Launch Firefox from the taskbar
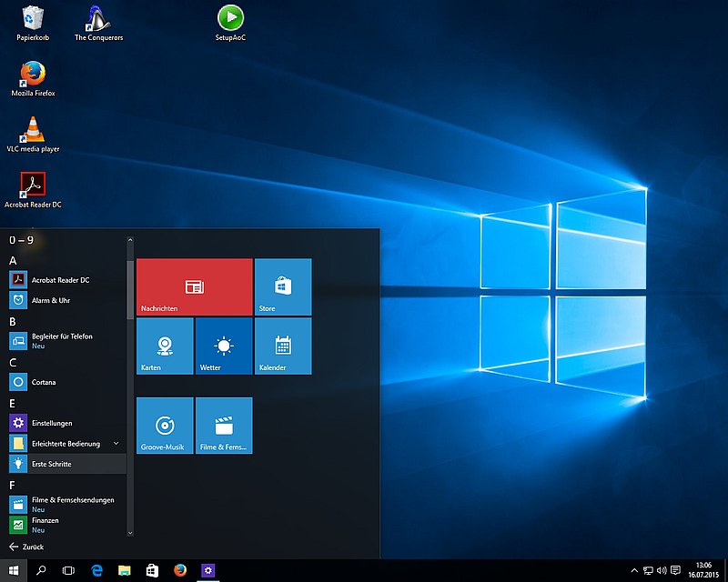This screenshot has height=582, width=728. coord(180,570)
